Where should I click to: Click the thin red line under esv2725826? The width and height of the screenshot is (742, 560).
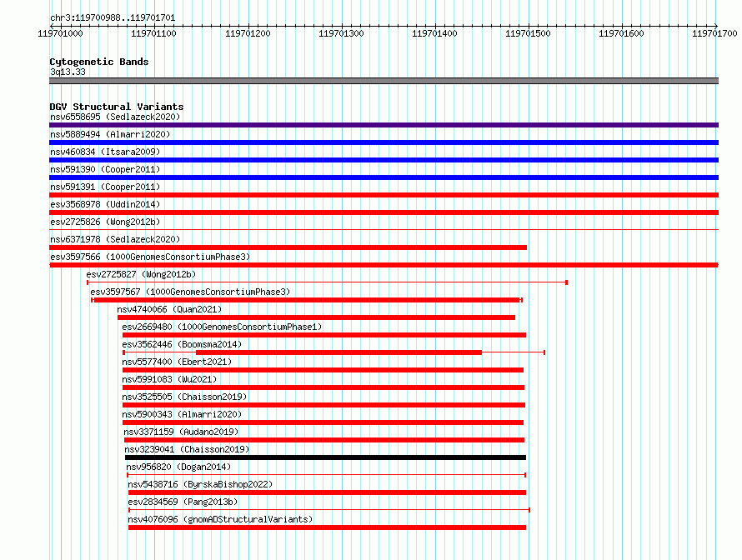(x=384, y=230)
